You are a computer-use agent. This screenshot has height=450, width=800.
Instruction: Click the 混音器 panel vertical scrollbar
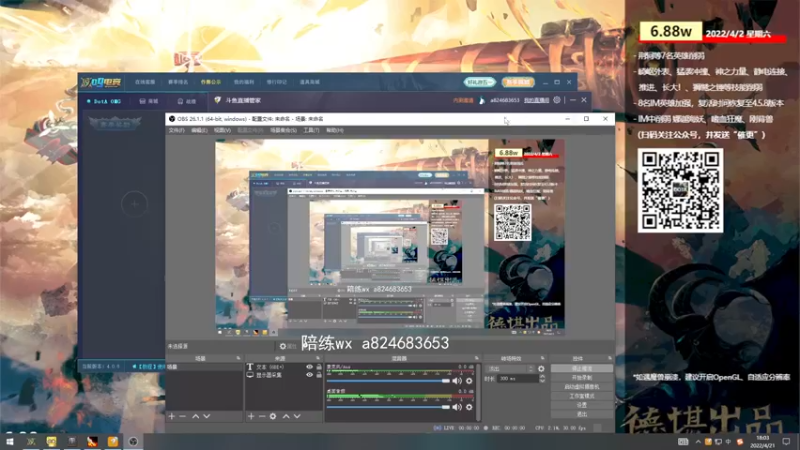(x=478, y=392)
